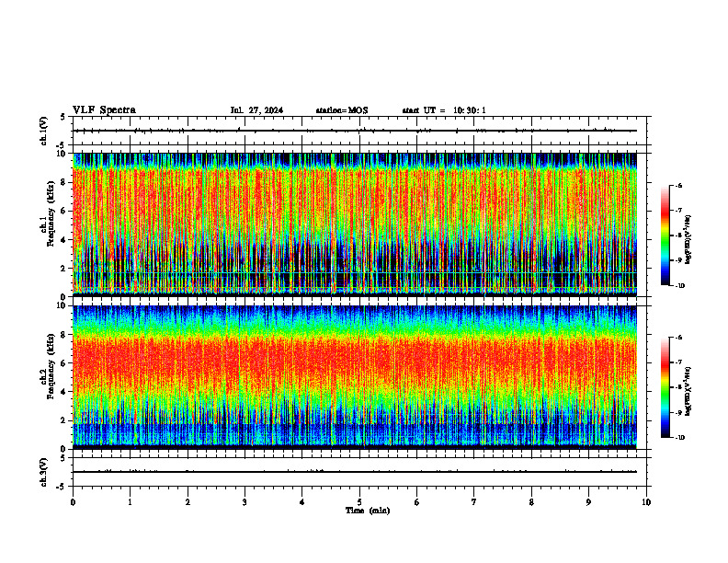The image size is (728, 563).
Task: Click the time axis tick label "10"
Action: (646, 502)
